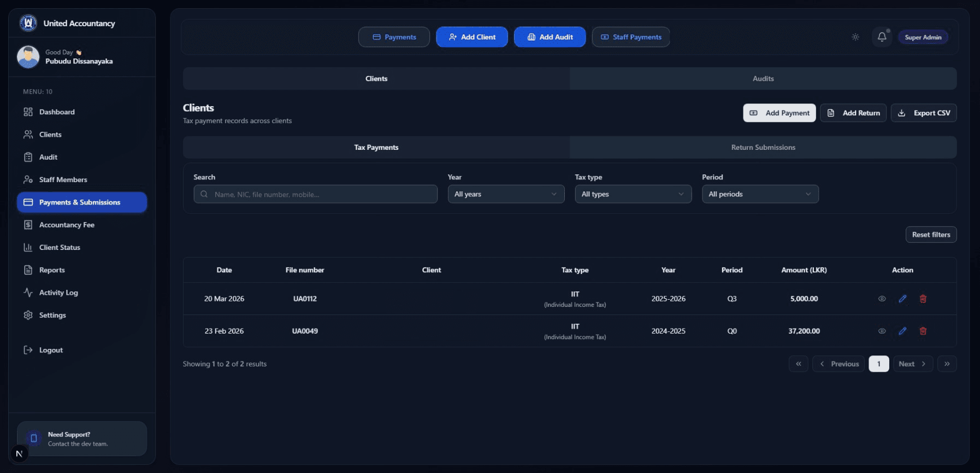Click the Add Audit button
Screen dimensions: 980x473
pyautogui.click(x=550, y=37)
